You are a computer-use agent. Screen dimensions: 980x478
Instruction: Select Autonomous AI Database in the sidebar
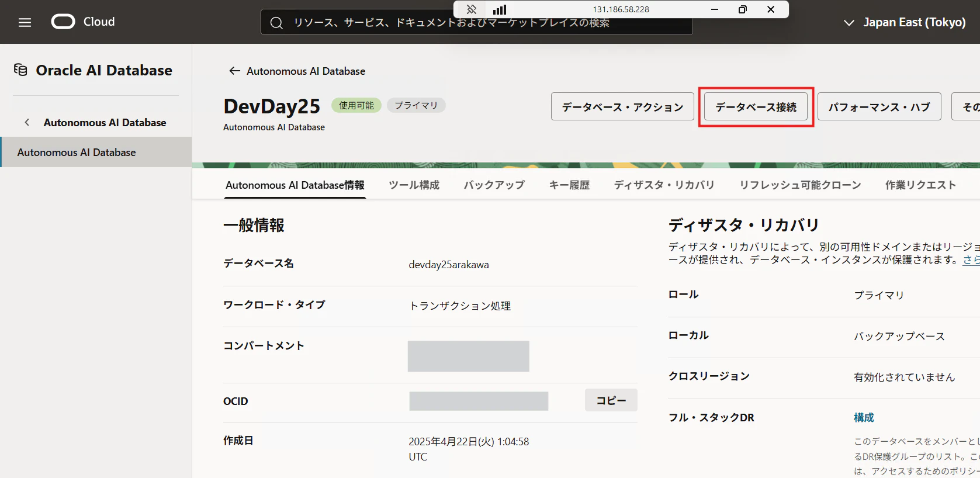coord(96,152)
